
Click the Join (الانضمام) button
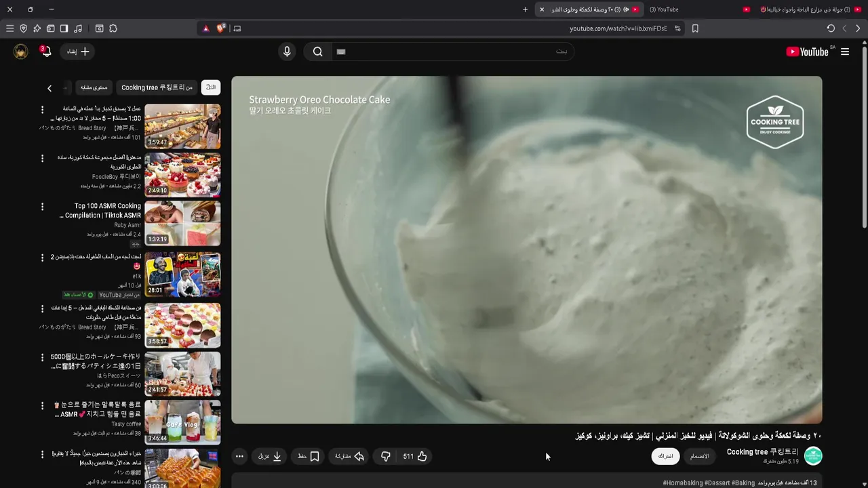click(x=700, y=456)
